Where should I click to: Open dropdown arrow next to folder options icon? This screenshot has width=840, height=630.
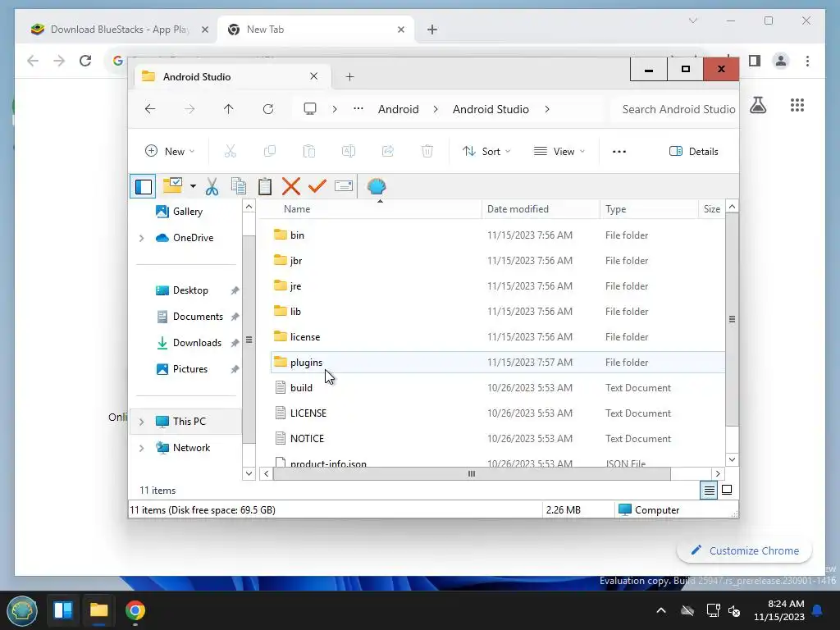[x=193, y=186]
